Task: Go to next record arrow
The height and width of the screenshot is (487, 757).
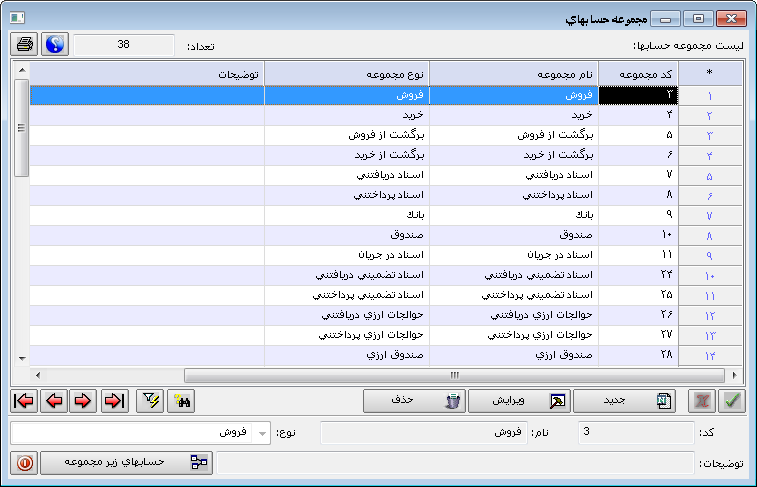Action: coord(83,401)
